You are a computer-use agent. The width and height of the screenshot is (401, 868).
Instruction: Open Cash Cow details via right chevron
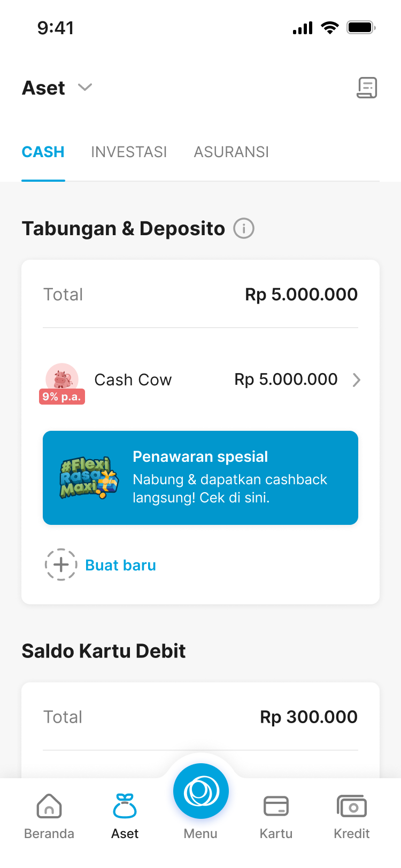pyautogui.click(x=357, y=380)
